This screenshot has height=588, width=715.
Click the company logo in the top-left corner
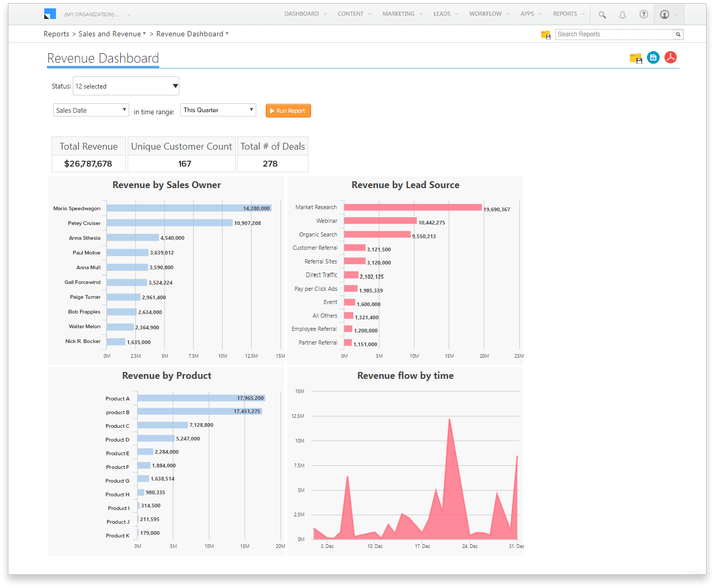(50, 13)
